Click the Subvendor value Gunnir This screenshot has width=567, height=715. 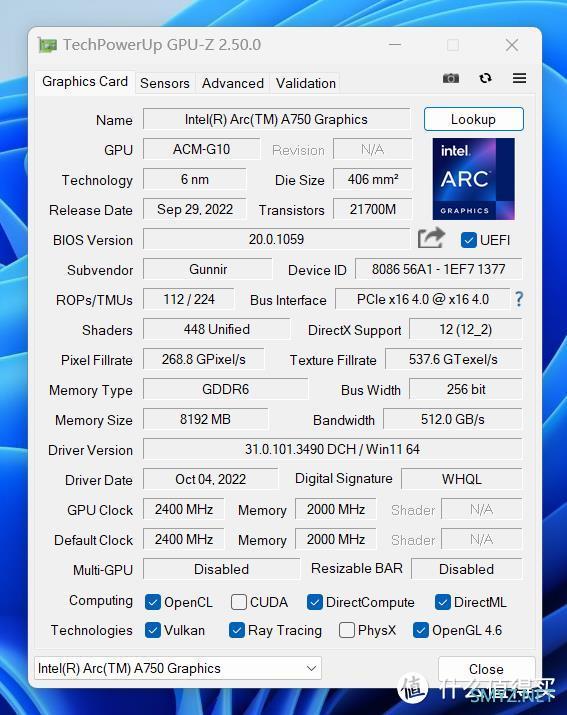click(x=208, y=269)
